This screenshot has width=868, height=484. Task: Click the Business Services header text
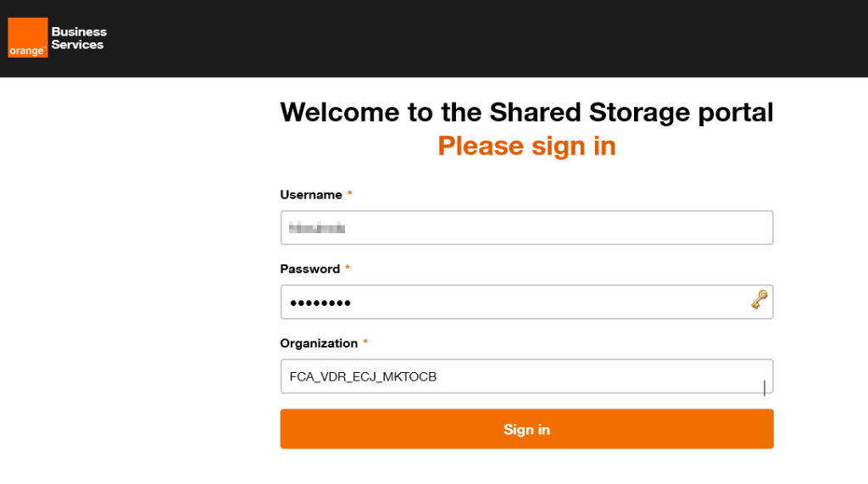[x=79, y=38]
